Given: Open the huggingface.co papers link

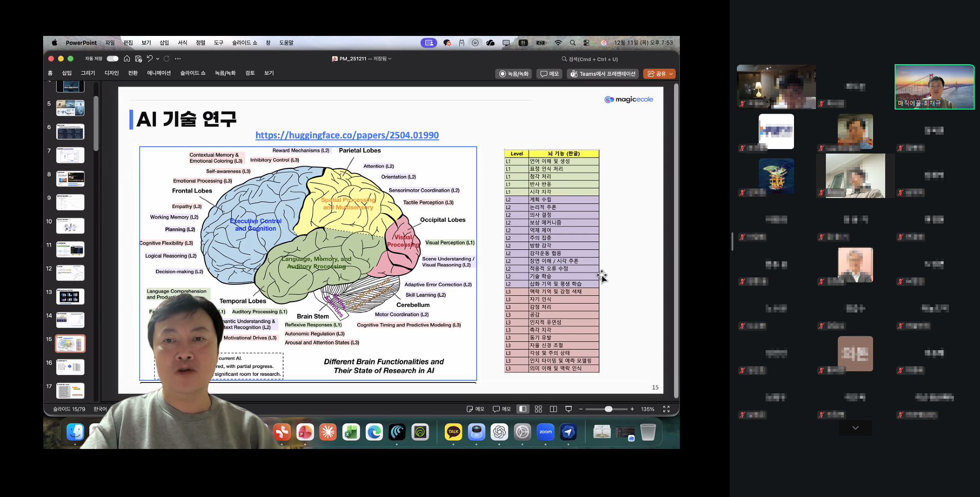Looking at the screenshot, I should coord(347,135).
